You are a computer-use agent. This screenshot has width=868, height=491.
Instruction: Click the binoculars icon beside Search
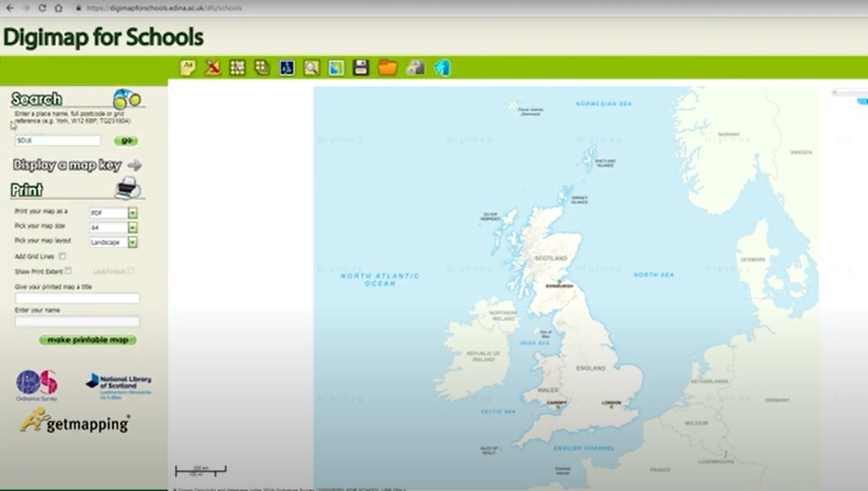(127, 99)
